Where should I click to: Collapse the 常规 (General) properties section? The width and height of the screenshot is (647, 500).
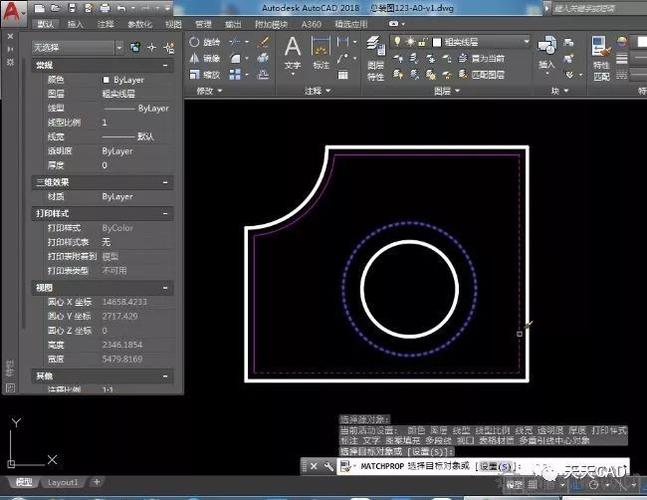[165, 64]
